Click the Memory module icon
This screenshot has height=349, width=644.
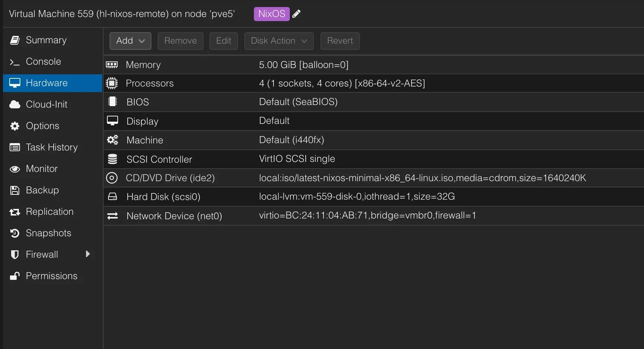112,65
